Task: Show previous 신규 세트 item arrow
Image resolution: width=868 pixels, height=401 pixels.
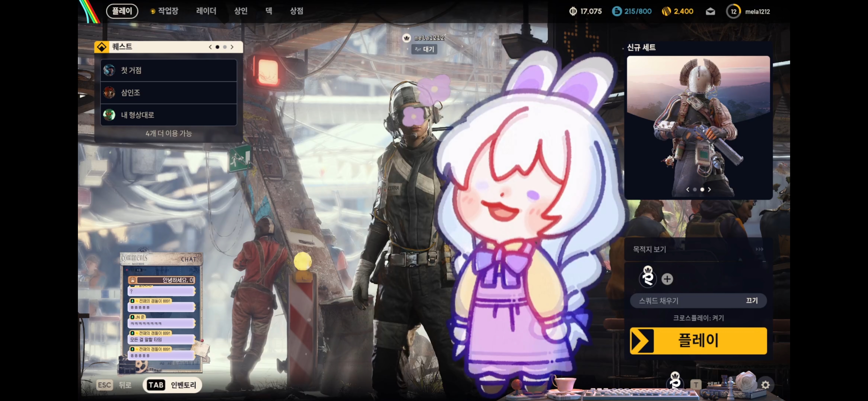Action: (688, 190)
